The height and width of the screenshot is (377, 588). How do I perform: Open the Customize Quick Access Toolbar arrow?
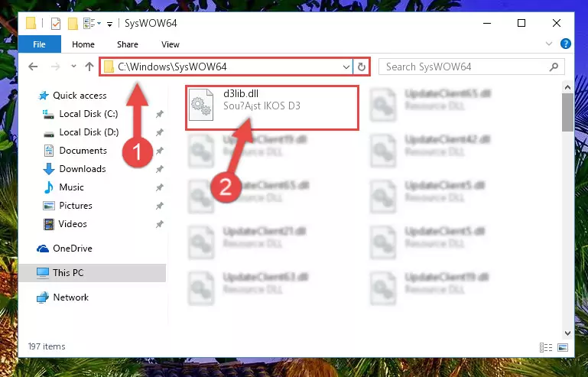(109, 24)
